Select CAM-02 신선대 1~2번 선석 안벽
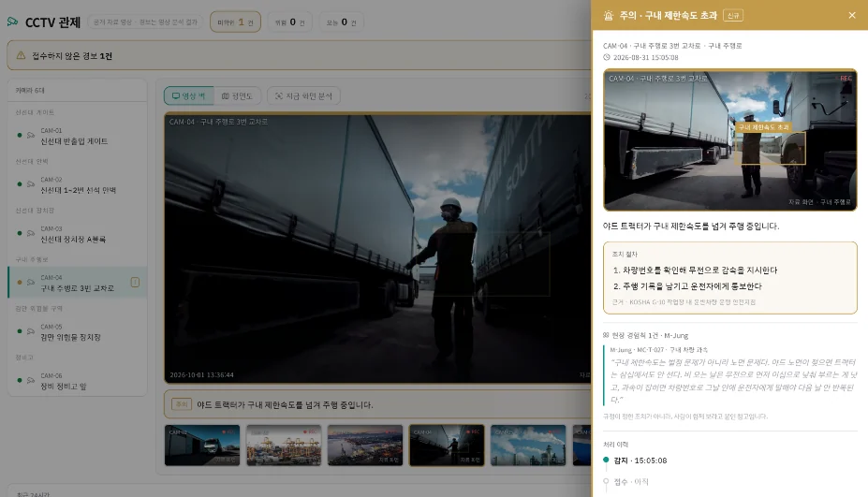This screenshot has width=868, height=497. [x=78, y=184]
